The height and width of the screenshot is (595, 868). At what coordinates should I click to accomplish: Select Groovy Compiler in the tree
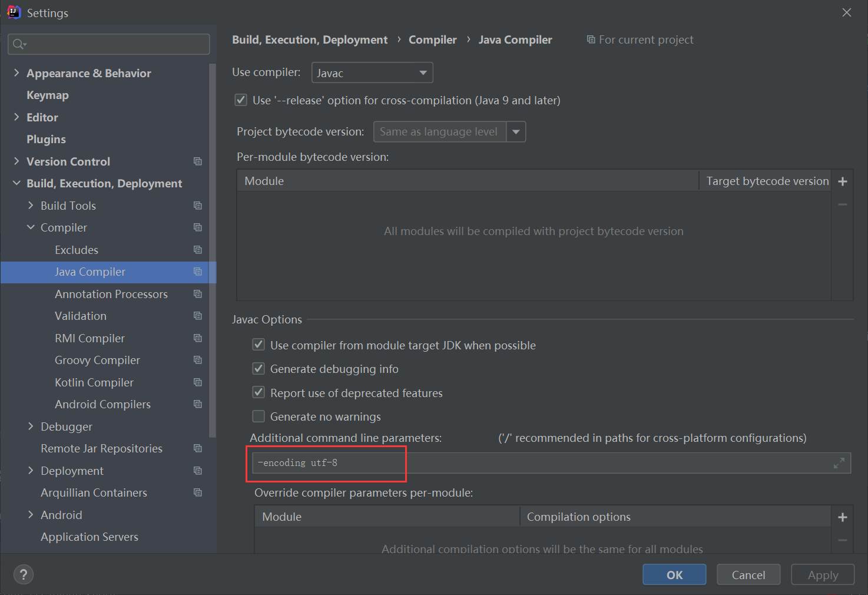pyautogui.click(x=97, y=360)
